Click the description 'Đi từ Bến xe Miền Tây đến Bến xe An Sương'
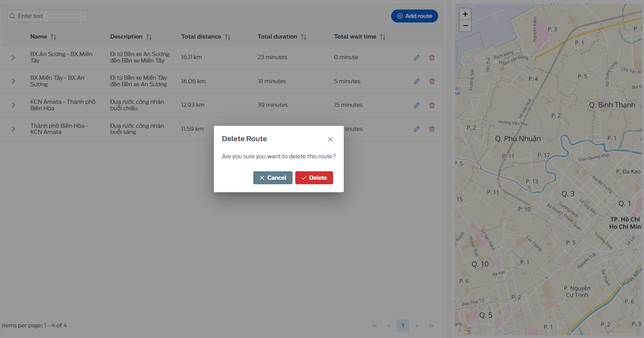 [x=139, y=81]
